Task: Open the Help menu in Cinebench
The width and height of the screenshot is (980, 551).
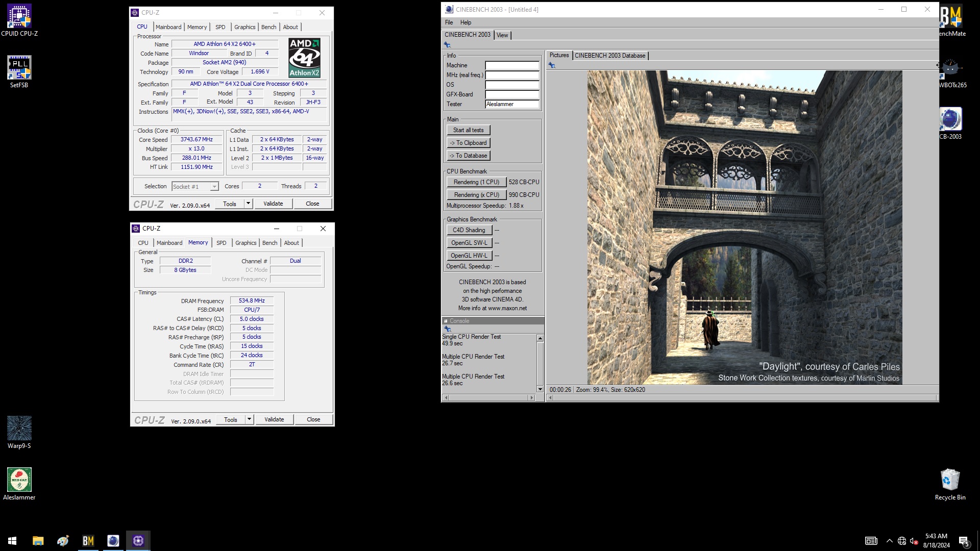Action: click(465, 22)
